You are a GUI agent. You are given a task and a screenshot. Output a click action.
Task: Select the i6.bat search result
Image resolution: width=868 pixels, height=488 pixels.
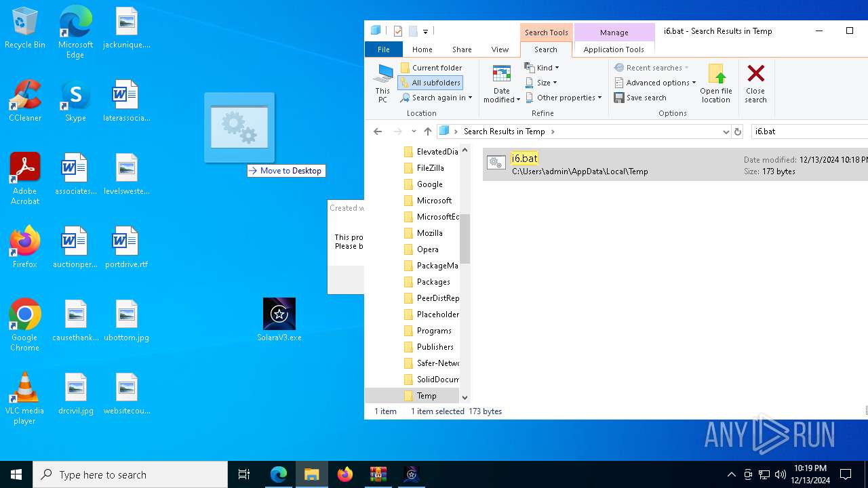click(x=675, y=165)
